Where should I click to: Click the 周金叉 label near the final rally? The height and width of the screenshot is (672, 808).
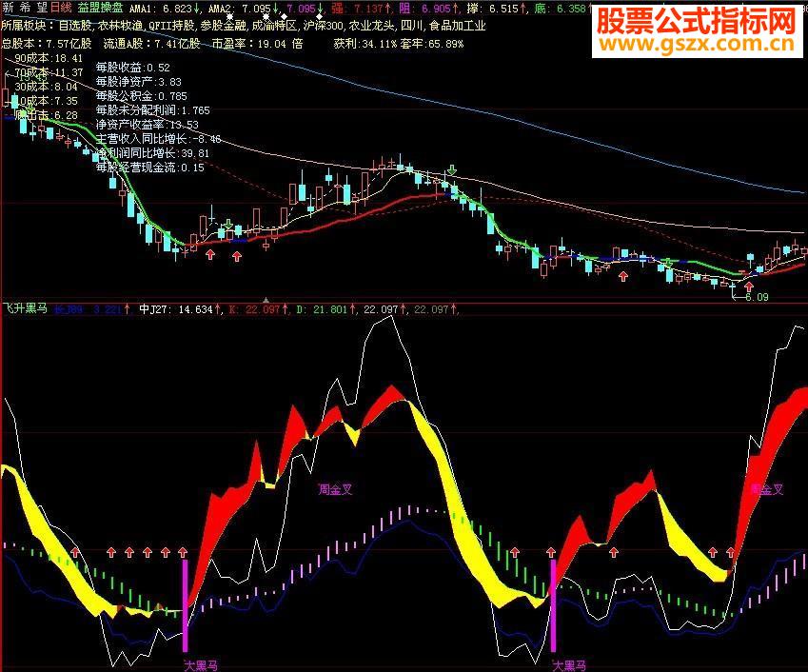point(767,489)
